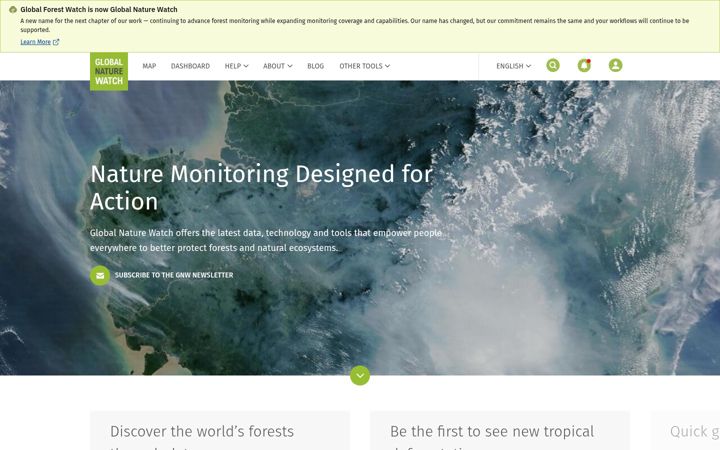
Task: Click the banner title about Global Nature Watch rename
Action: [x=99, y=9]
